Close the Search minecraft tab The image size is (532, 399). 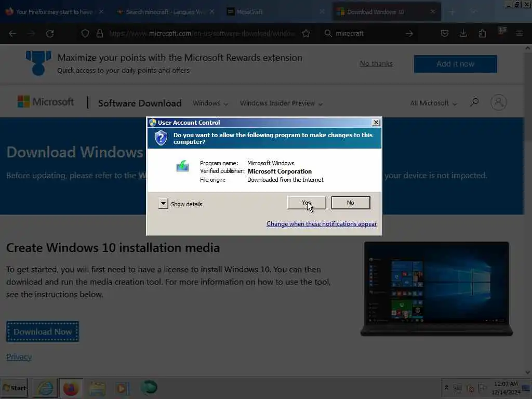[x=212, y=12]
